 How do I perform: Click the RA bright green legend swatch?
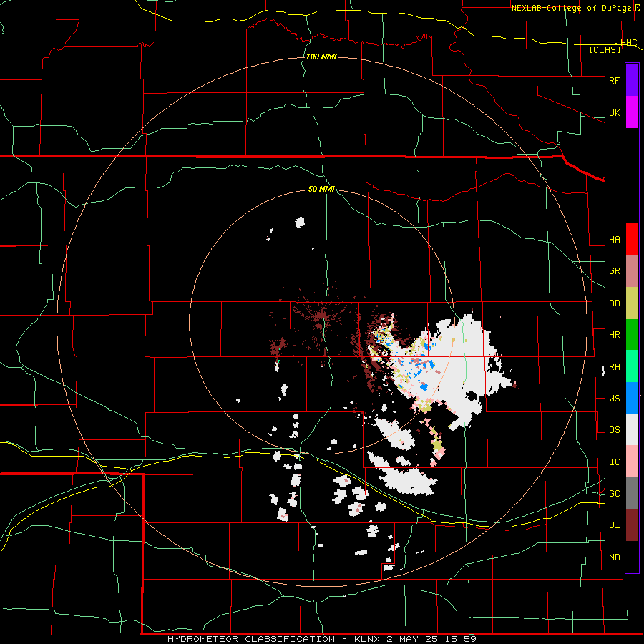pyautogui.click(x=632, y=366)
